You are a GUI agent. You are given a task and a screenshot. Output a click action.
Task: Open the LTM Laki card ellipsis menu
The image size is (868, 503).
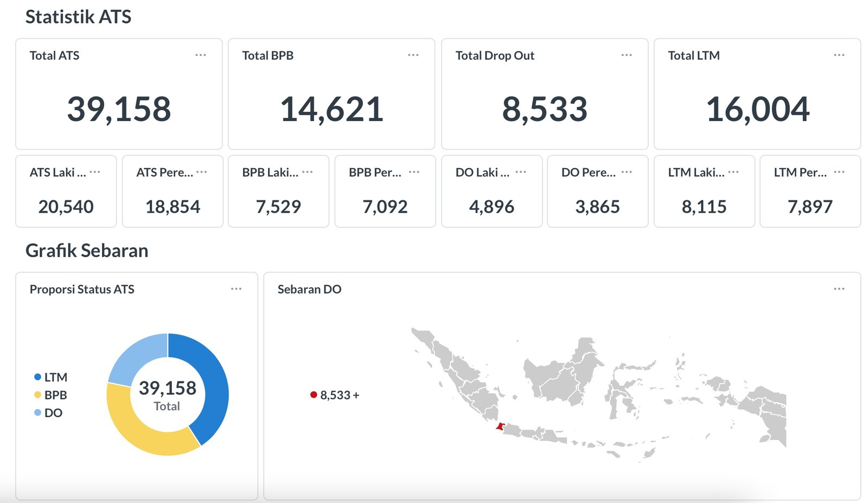[733, 172]
